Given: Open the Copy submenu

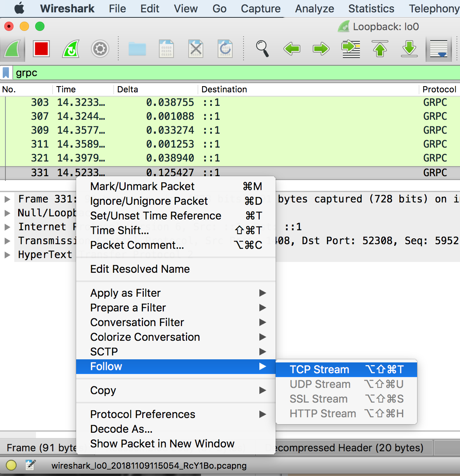Looking at the screenshot, I should pos(176,390).
